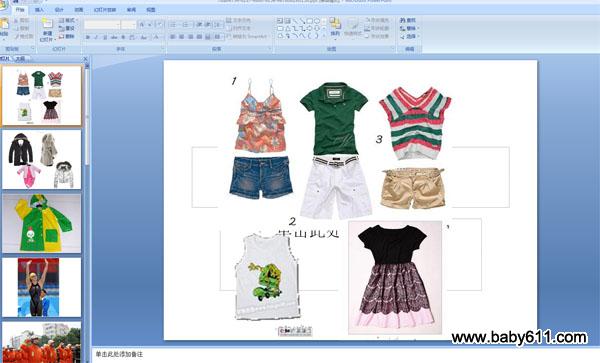
Task: Select the yellow-green raincoat slide thumbnail
Action: pyautogui.click(x=41, y=223)
